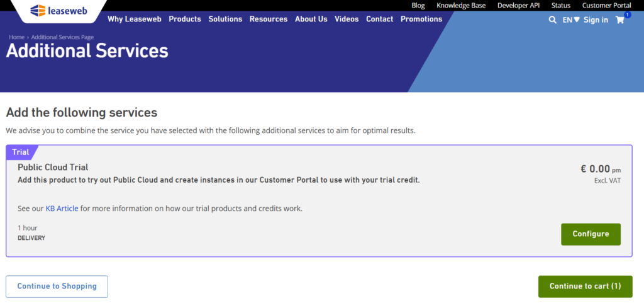644x303 pixels.
Task: Click the Home breadcrumb
Action: coord(17,37)
